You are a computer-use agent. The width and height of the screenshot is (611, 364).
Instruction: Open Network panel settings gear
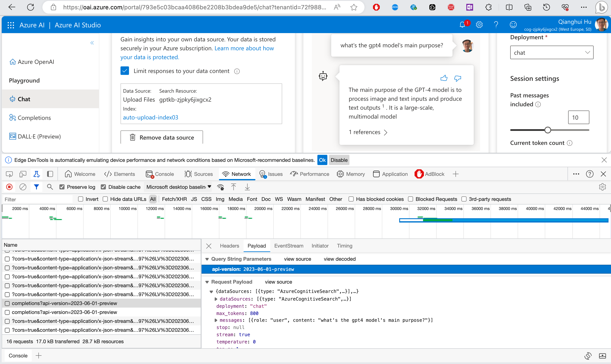pyautogui.click(x=602, y=187)
